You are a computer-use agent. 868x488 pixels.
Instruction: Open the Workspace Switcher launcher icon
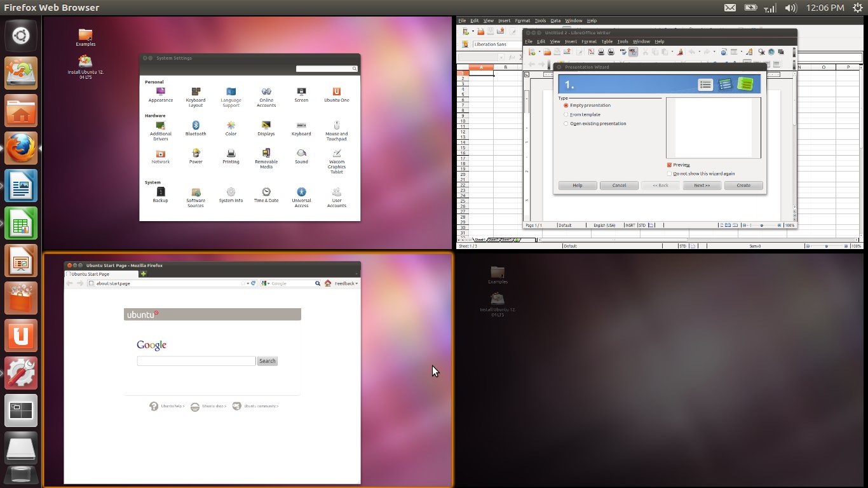pyautogui.click(x=21, y=410)
